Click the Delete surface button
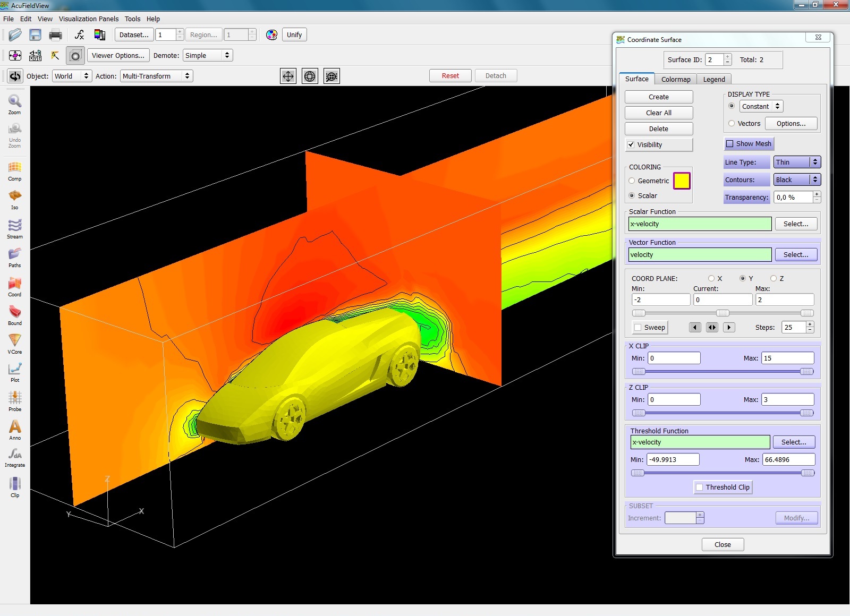 click(659, 129)
